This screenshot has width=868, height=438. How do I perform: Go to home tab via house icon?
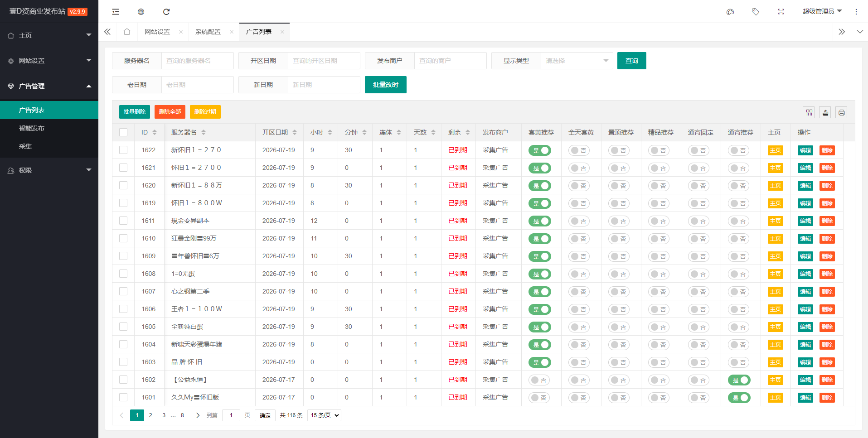[127, 32]
